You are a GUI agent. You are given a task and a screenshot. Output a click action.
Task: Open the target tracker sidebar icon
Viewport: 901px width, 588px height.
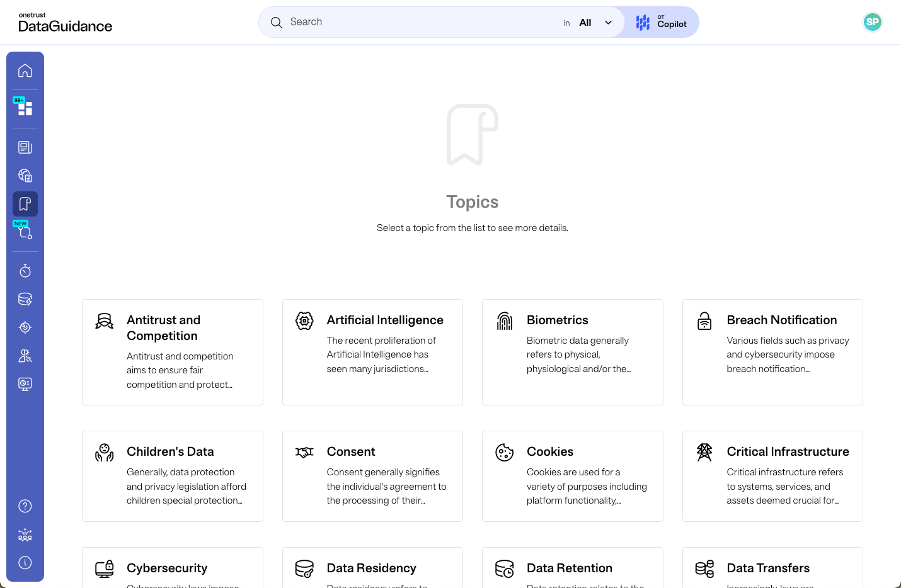[x=25, y=327]
